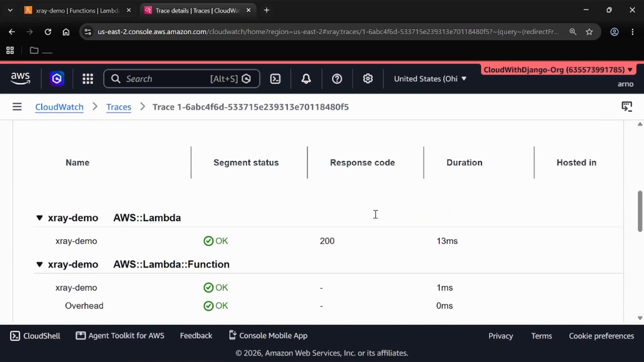The image size is (644, 362).
Task: Open the help question mark menu
Action: (337, 79)
